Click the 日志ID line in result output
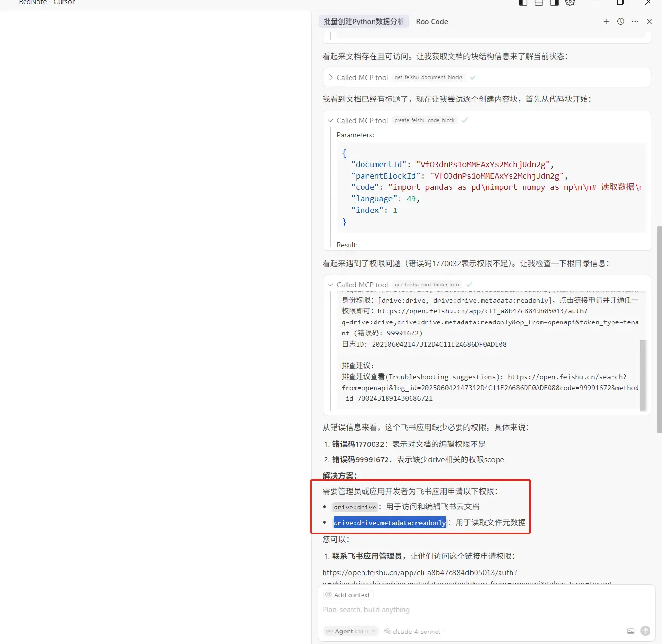 pos(424,344)
